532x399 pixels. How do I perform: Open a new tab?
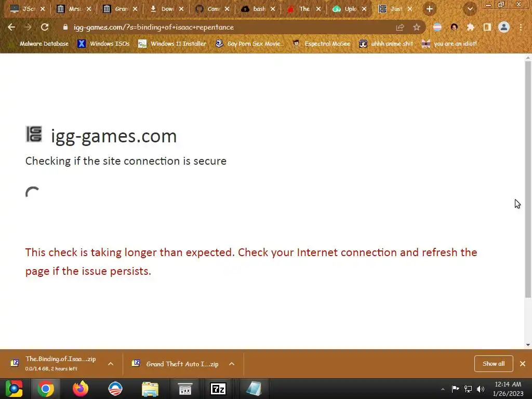[x=430, y=9]
